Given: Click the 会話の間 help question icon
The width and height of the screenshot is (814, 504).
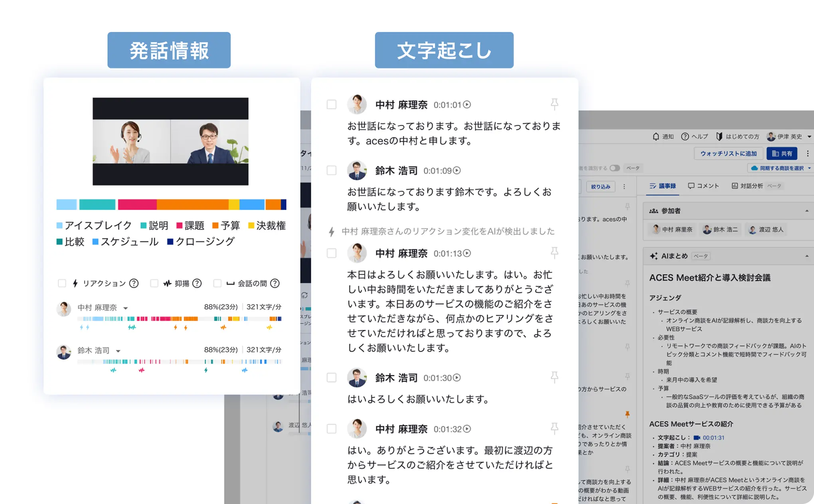Looking at the screenshot, I should [x=275, y=283].
